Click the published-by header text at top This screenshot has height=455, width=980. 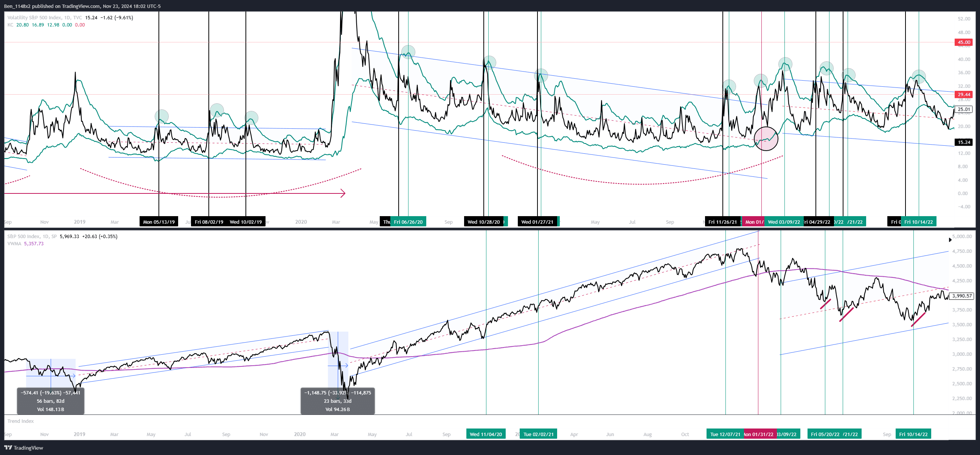tap(82, 6)
